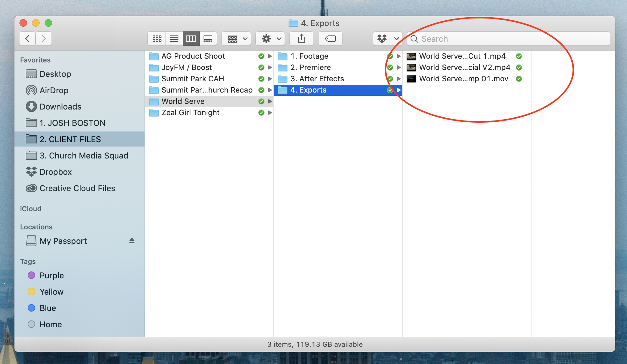
Task: Click the sync checkmark next to World Serve
Action: coord(261,101)
